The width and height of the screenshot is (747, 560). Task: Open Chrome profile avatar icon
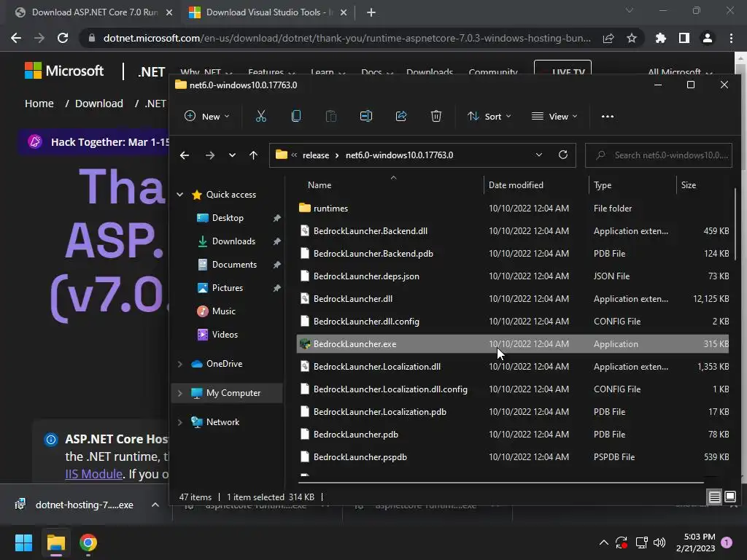pos(708,38)
